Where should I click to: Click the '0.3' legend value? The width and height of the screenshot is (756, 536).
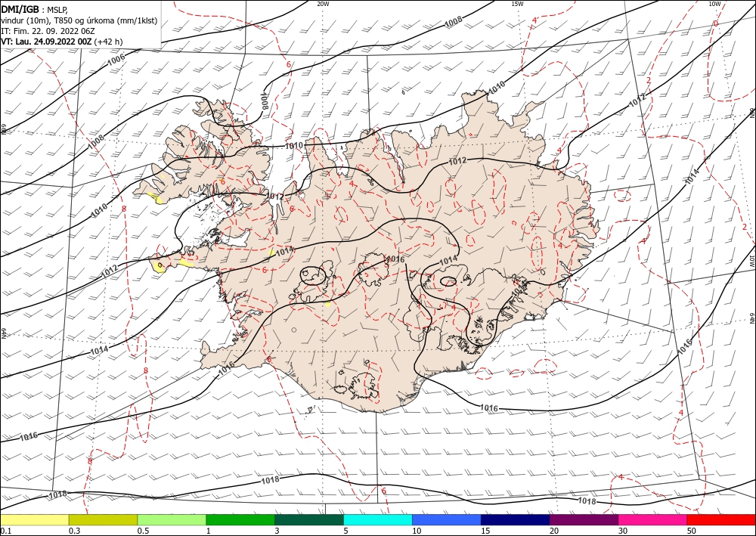pos(74,531)
